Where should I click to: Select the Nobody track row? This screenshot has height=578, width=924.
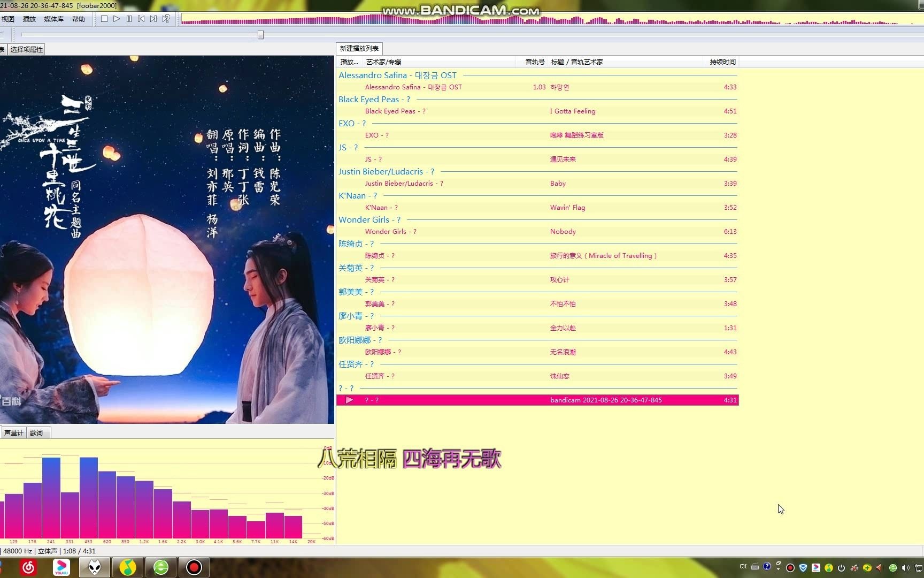tap(537, 232)
